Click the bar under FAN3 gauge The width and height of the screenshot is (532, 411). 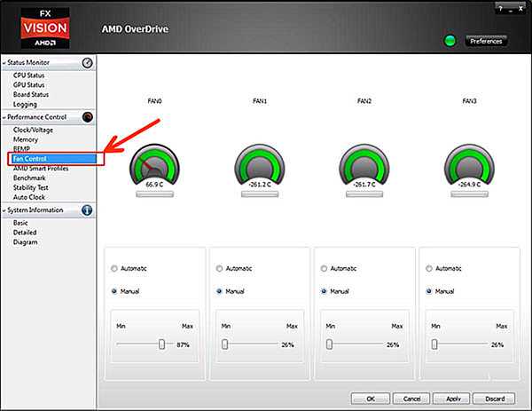[470, 194]
